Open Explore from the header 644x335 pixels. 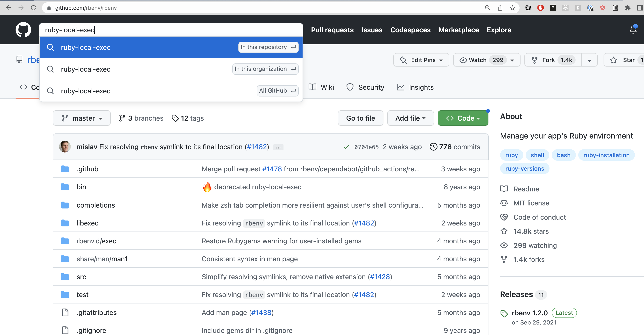click(x=499, y=30)
